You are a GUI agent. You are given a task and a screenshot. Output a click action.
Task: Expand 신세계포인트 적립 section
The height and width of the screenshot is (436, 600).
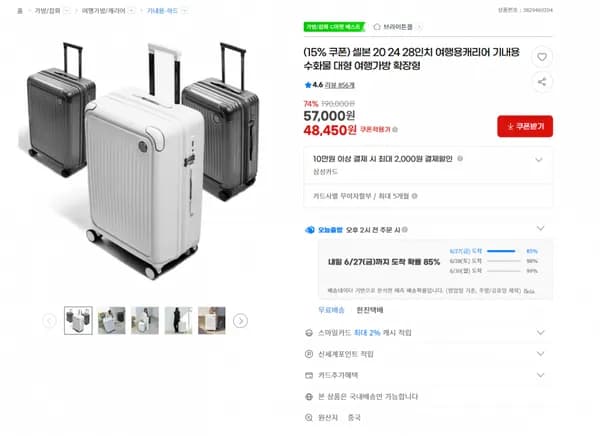540,354
